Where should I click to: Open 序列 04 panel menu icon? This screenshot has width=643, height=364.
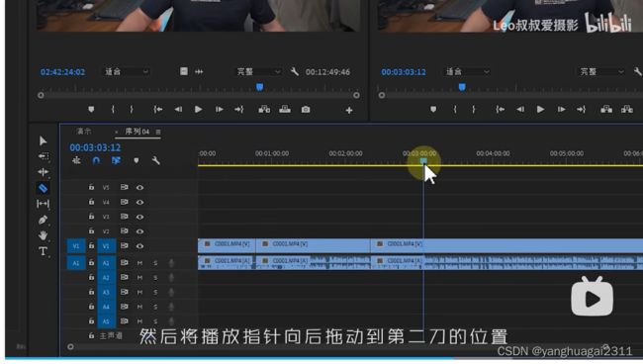[158, 132]
